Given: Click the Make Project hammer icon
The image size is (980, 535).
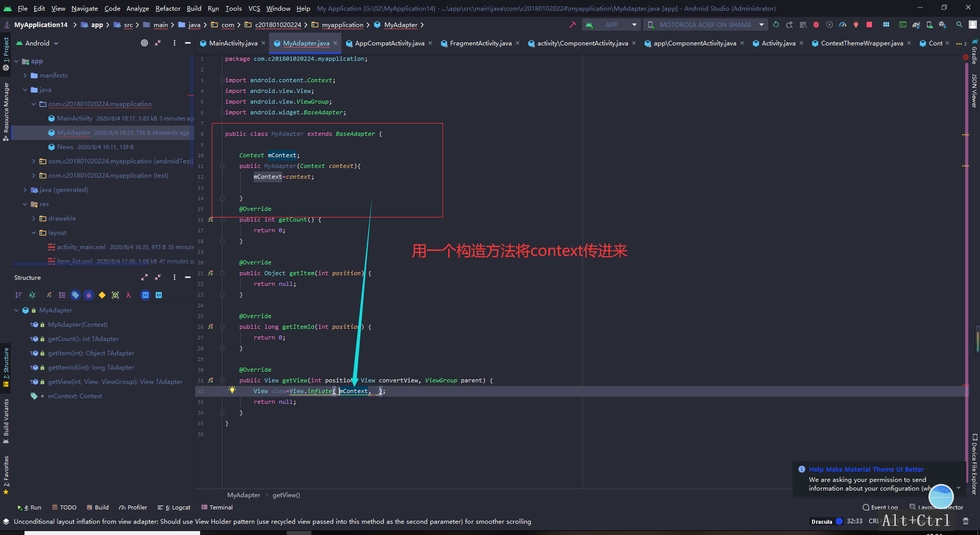Looking at the screenshot, I should point(572,25).
